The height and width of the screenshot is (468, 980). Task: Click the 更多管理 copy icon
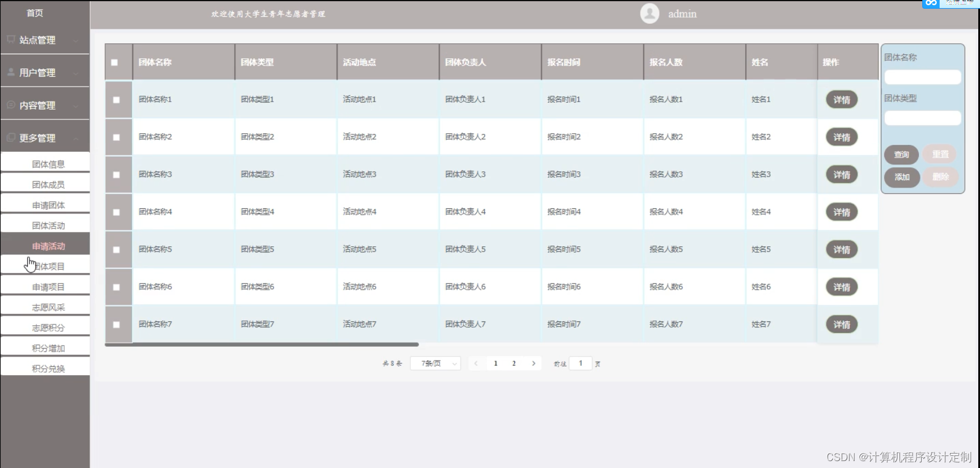(x=11, y=137)
